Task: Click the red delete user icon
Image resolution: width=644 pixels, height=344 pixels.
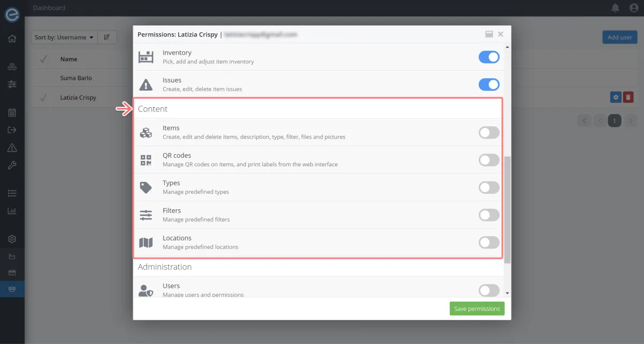Action: [x=628, y=97]
